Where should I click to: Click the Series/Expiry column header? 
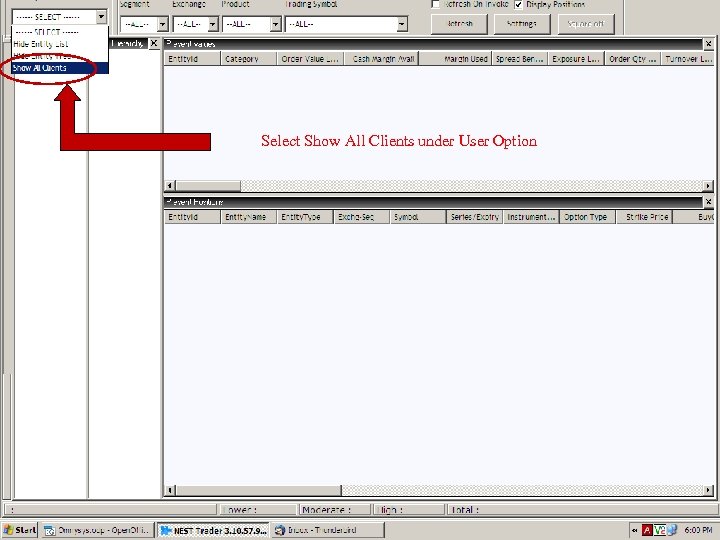475,217
